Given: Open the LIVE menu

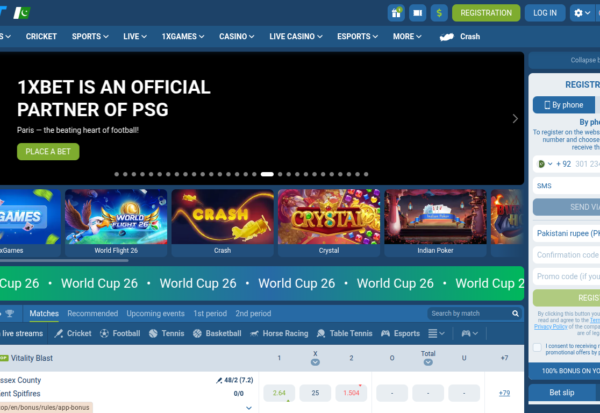Looking at the screenshot, I should (135, 36).
